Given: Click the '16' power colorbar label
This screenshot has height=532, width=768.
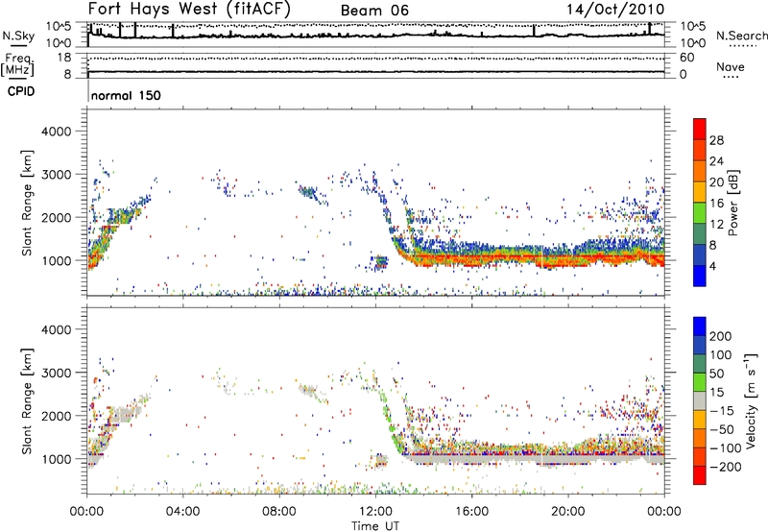Looking at the screenshot, I should (x=716, y=204).
